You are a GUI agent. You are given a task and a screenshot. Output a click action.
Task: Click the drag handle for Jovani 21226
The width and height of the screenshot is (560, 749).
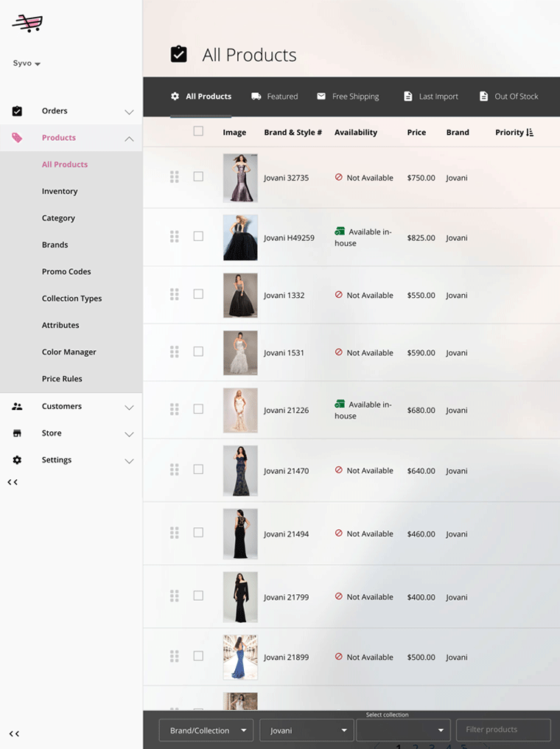[x=174, y=409]
